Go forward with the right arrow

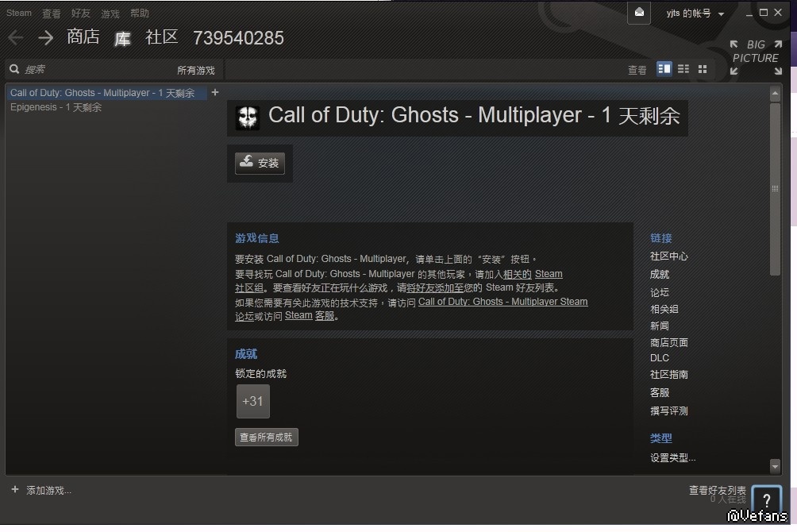click(46, 37)
